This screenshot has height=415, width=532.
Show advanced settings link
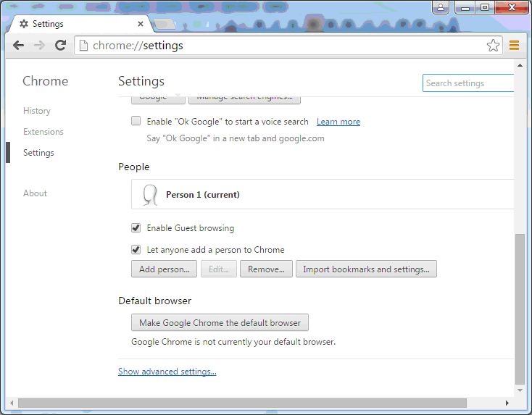click(x=167, y=372)
